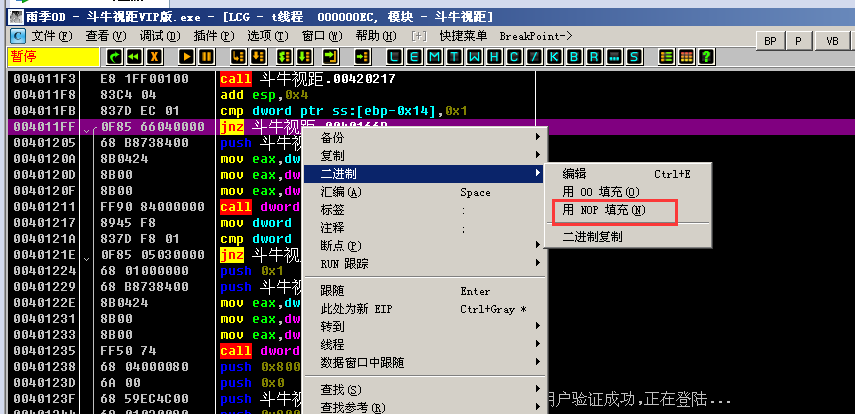Click the [+] item in the menu bar

coord(419,36)
